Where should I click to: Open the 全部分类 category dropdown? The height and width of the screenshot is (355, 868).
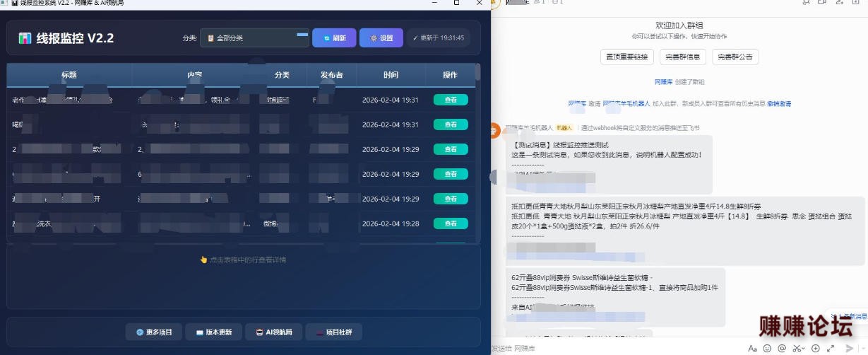[x=254, y=38]
